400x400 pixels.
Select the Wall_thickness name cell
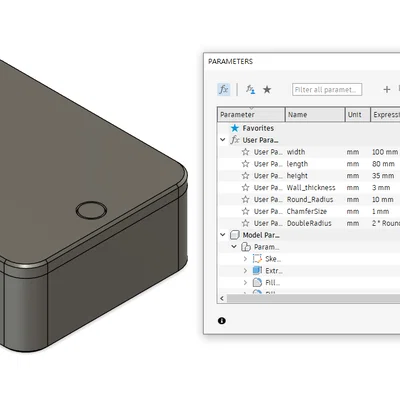(311, 188)
